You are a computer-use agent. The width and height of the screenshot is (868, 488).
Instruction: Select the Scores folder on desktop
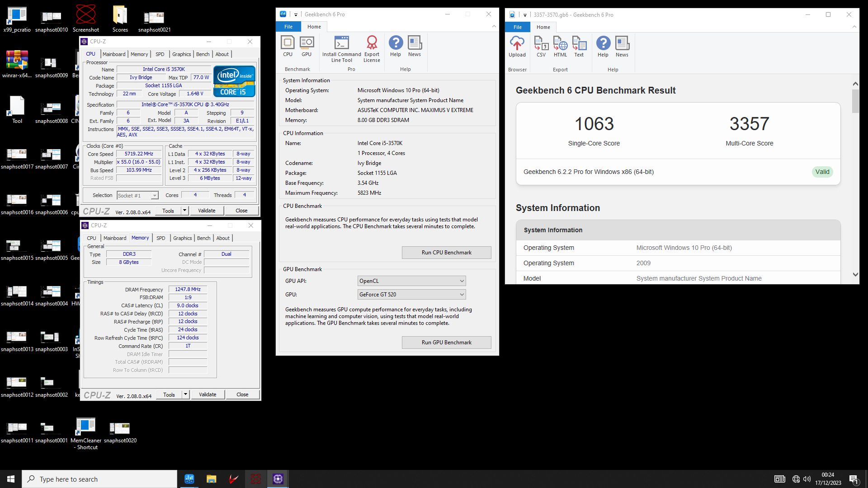pyautogui.click(x=120, y=19)
